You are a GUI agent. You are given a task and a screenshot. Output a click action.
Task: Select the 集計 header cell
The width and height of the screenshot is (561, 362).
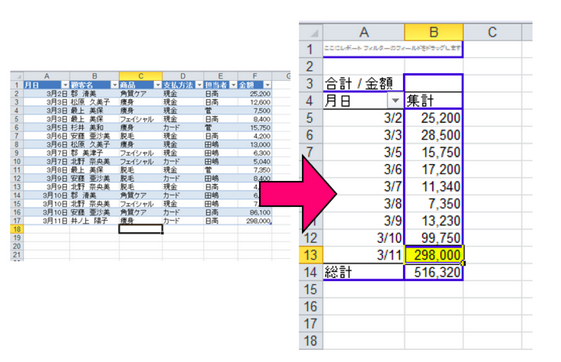click(434, 101)
